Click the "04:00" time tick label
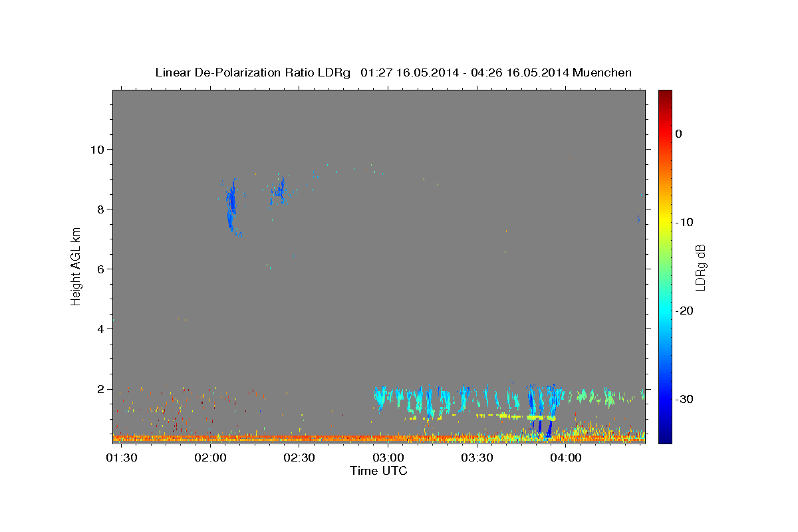 point(566,458)
